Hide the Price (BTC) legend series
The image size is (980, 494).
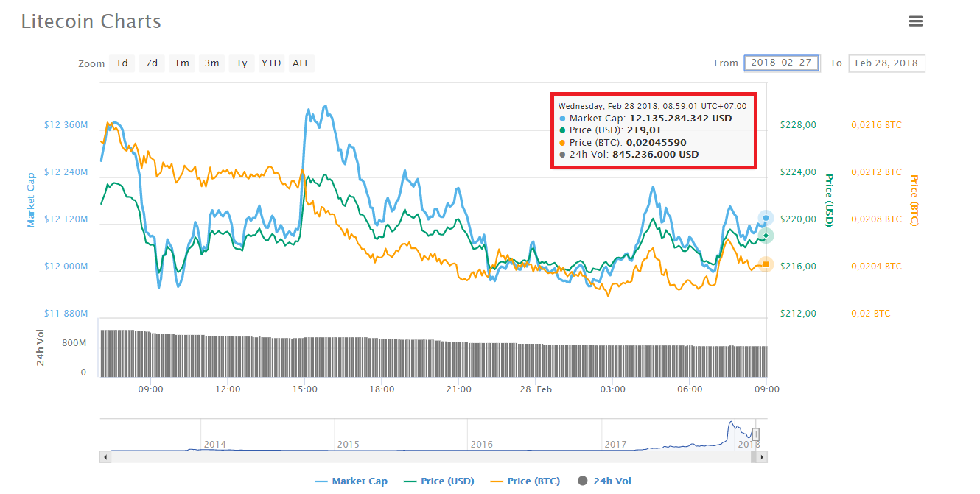pos(526,481)
